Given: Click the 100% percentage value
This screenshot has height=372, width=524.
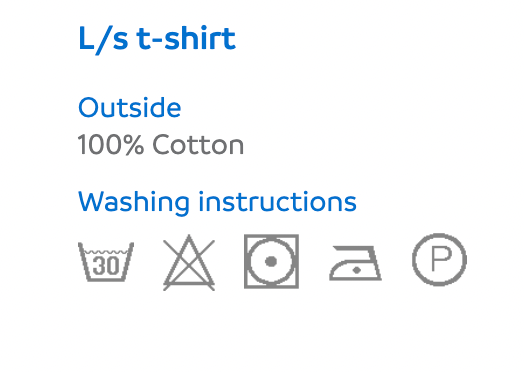Looking at the screenshot, I should pos(111,145).
